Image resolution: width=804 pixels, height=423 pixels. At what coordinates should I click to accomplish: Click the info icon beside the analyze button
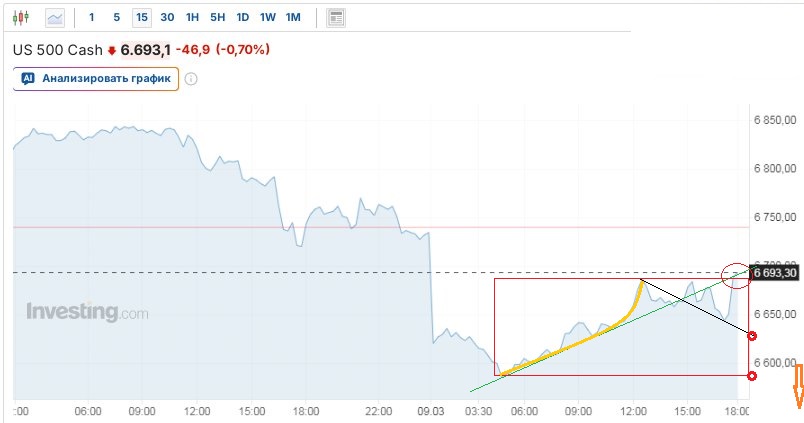tap(191, 79)
